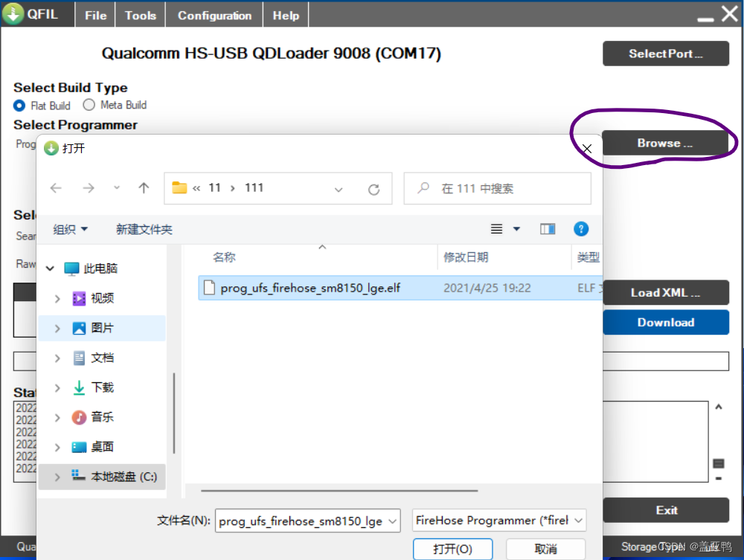Toggle the preview pane icon
The image size is (744, 560).
548,229
